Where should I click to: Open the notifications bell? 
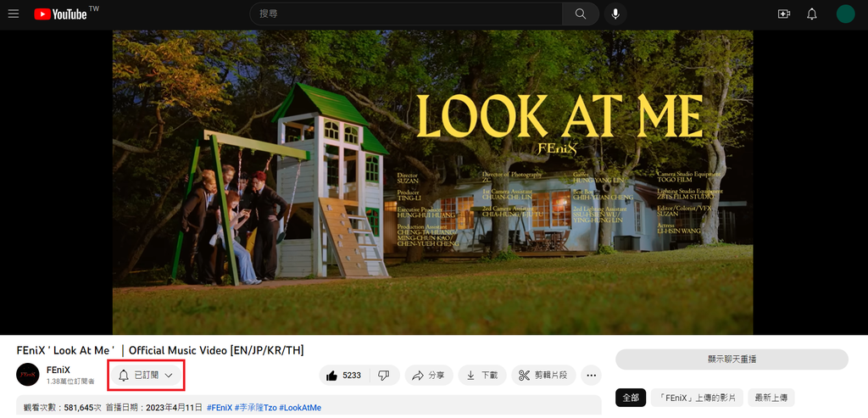click(x=811, y=14)
